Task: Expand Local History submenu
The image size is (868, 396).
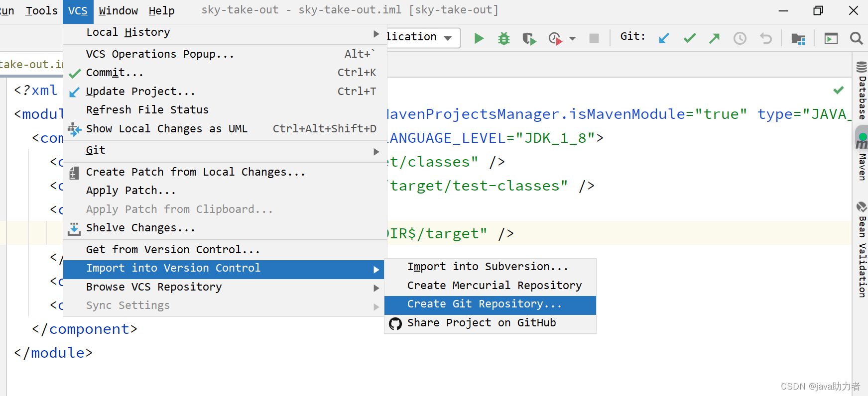Action: click(x=225, y=33)
